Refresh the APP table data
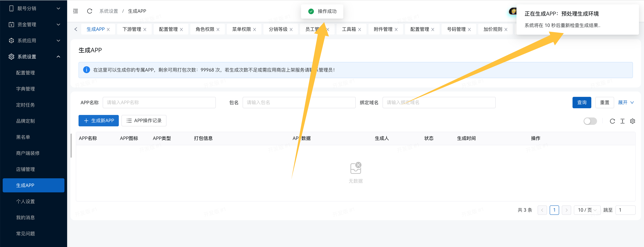The image size is (644, 247). coord(612,121)
